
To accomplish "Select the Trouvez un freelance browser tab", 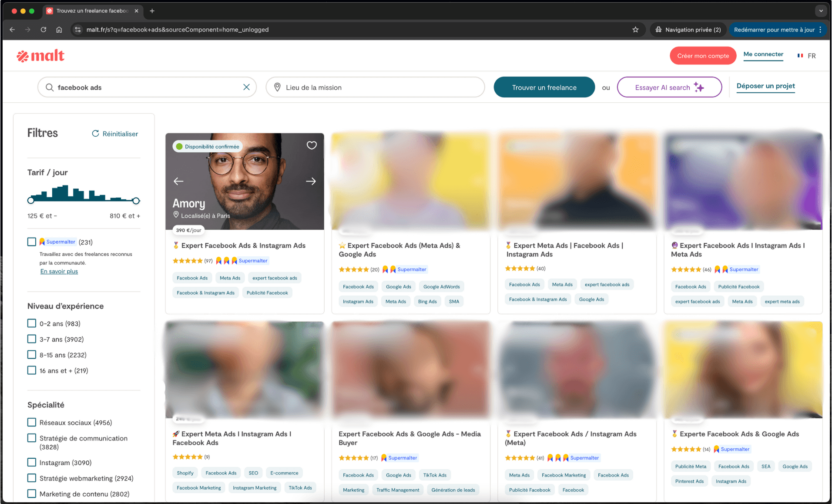I will pyautogui.click(x=92, y=10).
